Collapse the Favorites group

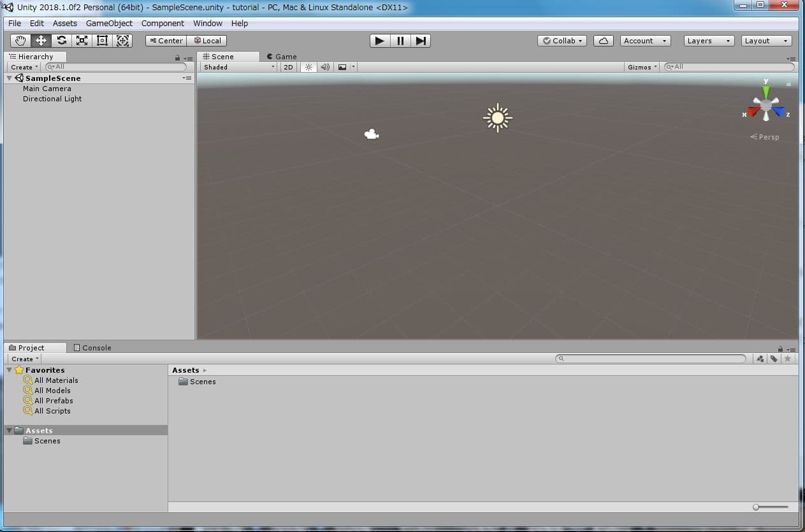click(x=10, y=370)
